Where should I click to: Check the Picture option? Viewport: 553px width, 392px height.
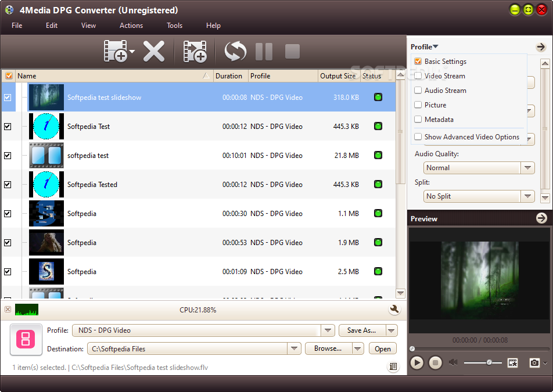click(418, 105)
